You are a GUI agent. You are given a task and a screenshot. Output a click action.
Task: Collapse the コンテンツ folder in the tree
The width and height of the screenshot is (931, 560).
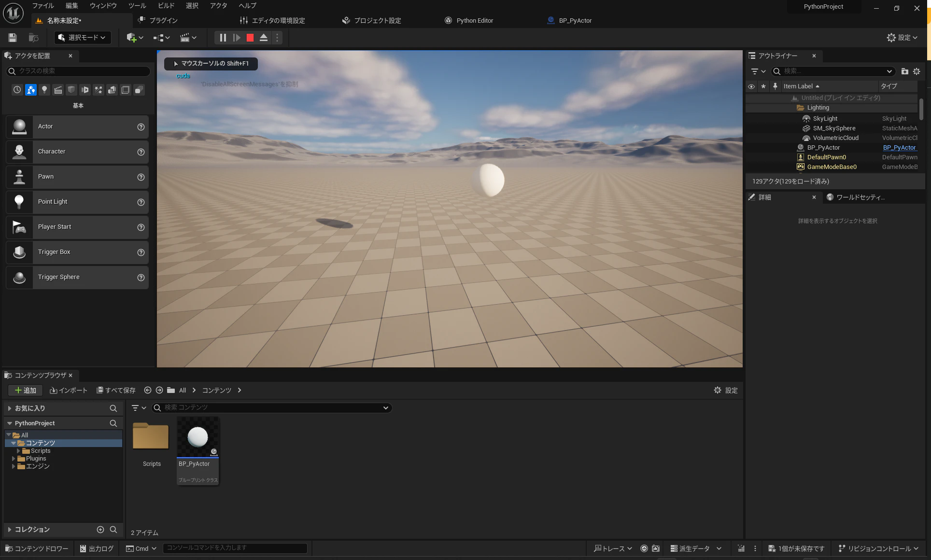(14, 443)
